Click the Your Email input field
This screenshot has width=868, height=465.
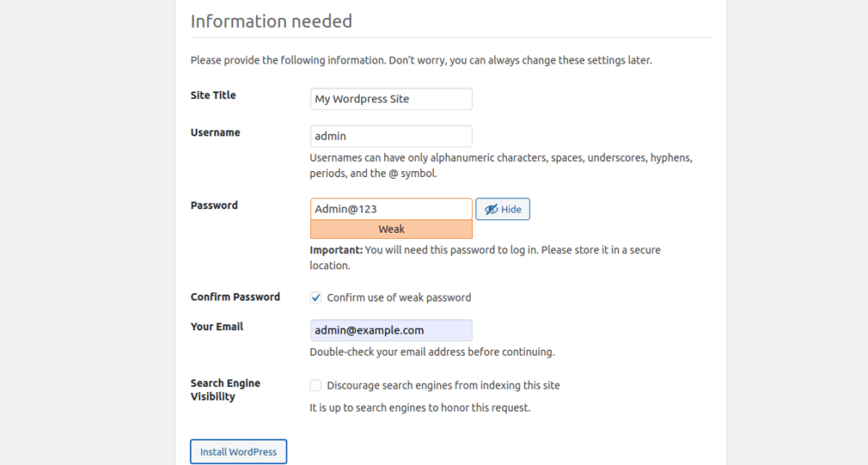point(391,330)
